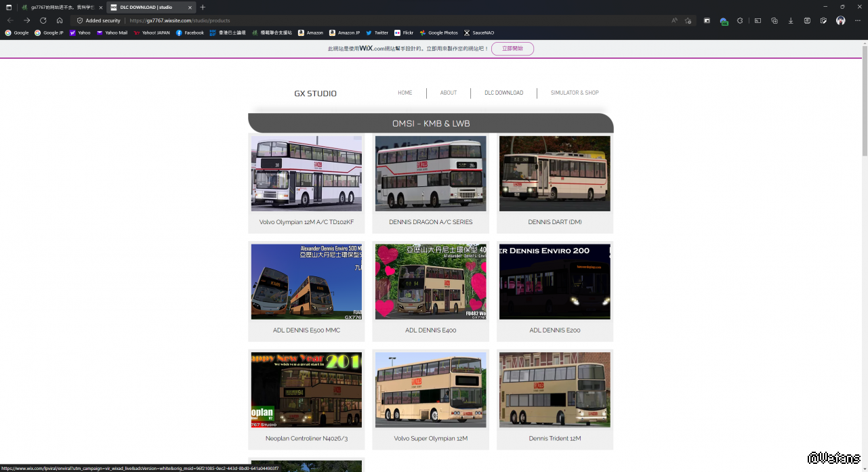Open SIMULATOR & SHOP page
Viewport: 868px width, 472px height.
[575, 93]
